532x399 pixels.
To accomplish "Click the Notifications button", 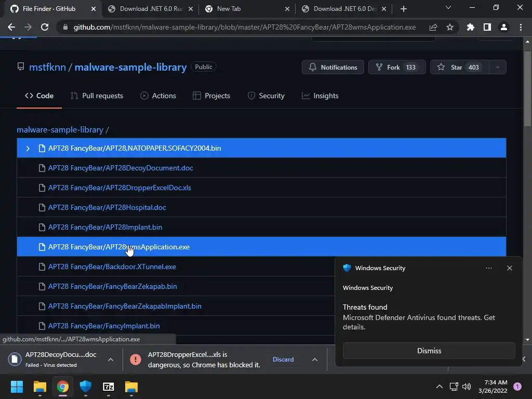I will [x=333, y=67].
